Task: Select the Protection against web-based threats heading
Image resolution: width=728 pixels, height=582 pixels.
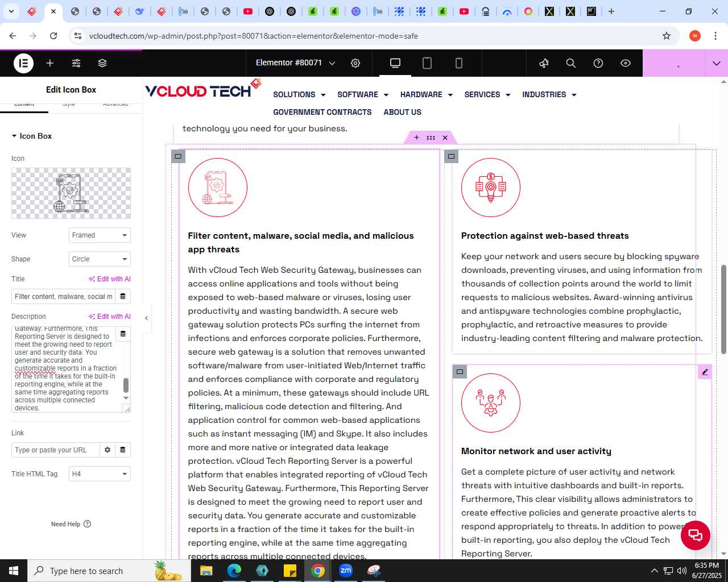Action: click(545, 236)
